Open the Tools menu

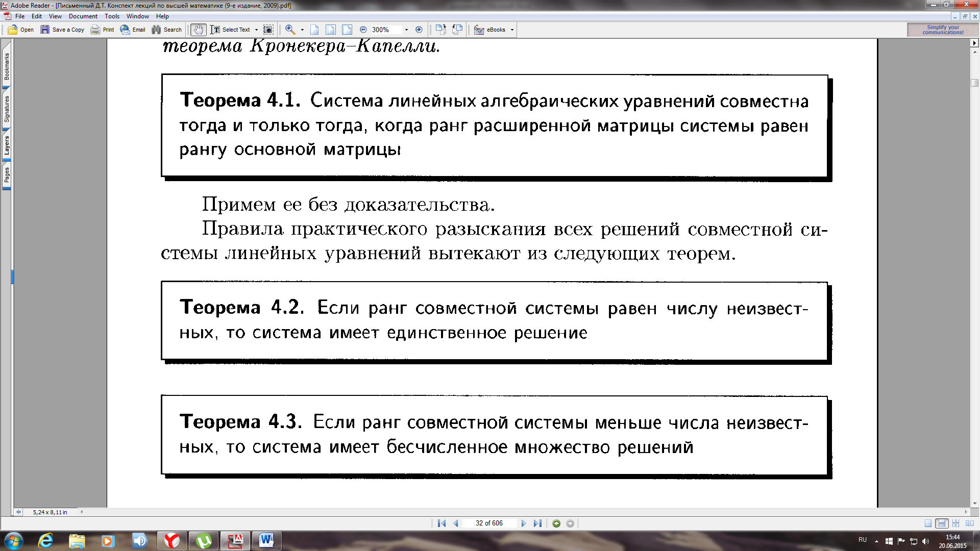(x=112, y=16)
